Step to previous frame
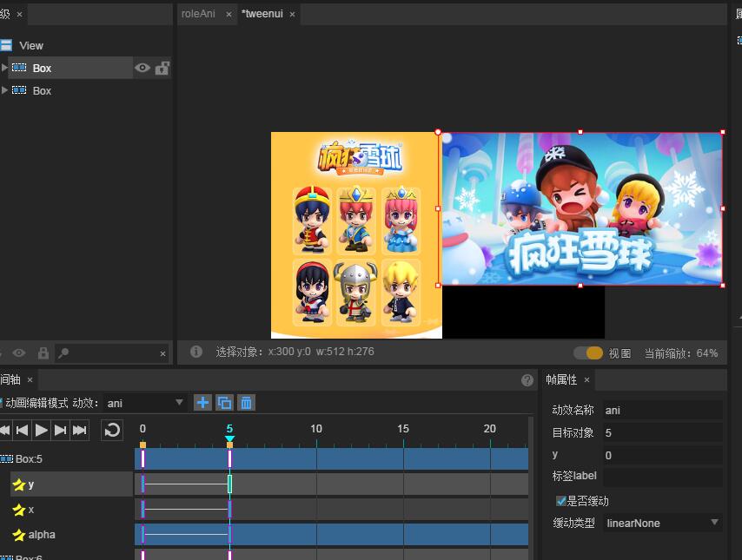Image resolution: width=742 pixels, height=560 pixels. click(22, 430)
